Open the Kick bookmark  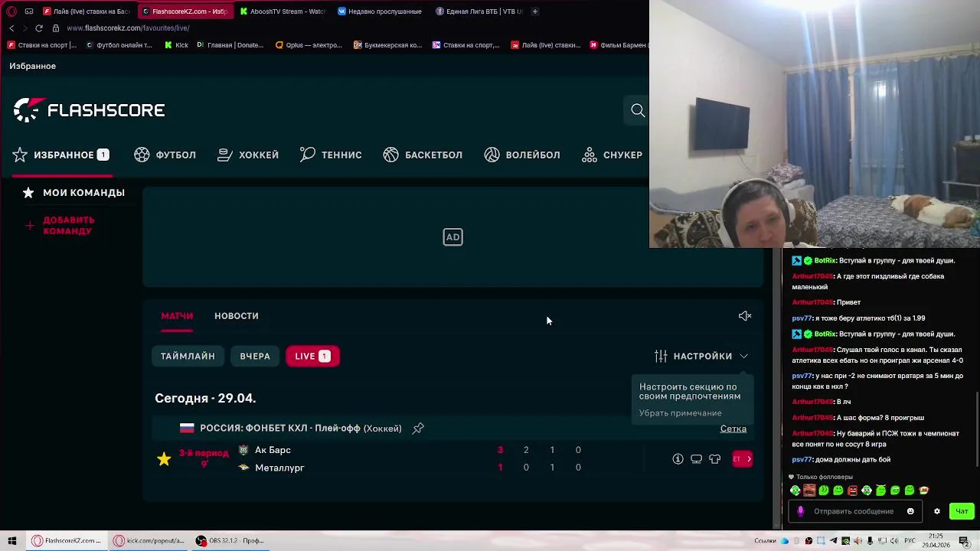(176, 45)
